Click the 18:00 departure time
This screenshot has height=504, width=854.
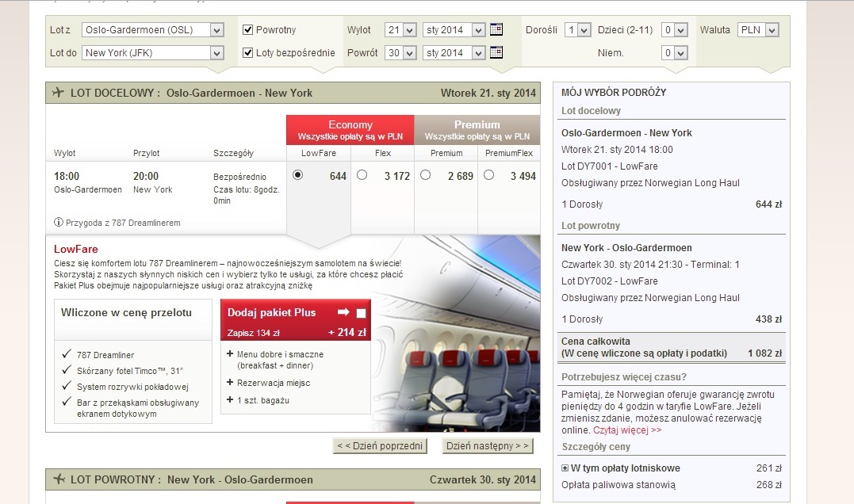pyautogui.click(x=67, y=177)
